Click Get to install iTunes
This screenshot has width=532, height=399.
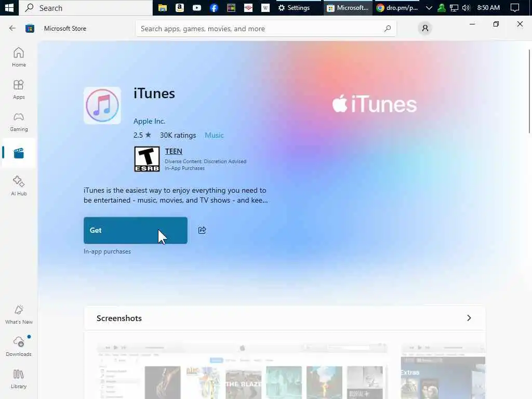click(136, 230)
